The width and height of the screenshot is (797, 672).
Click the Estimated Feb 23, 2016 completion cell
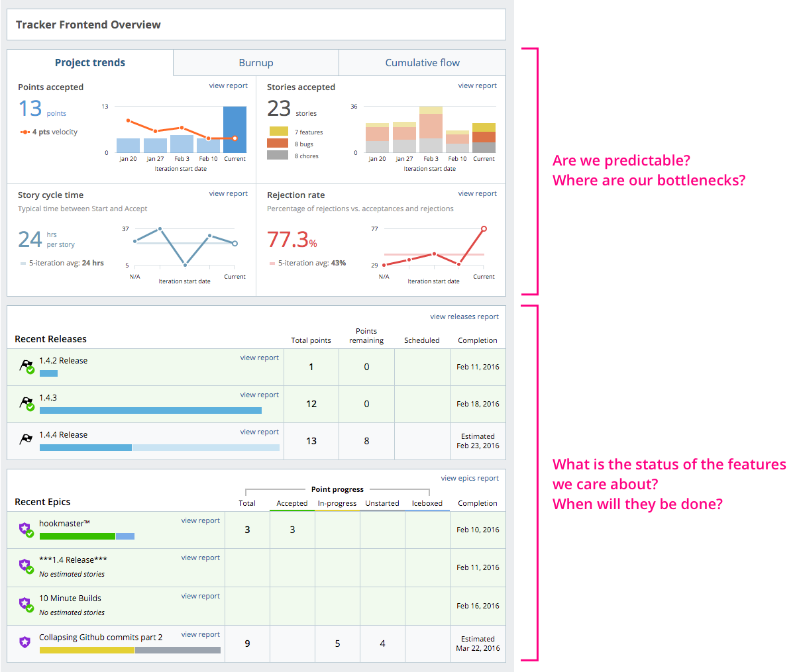coord(478,441)
